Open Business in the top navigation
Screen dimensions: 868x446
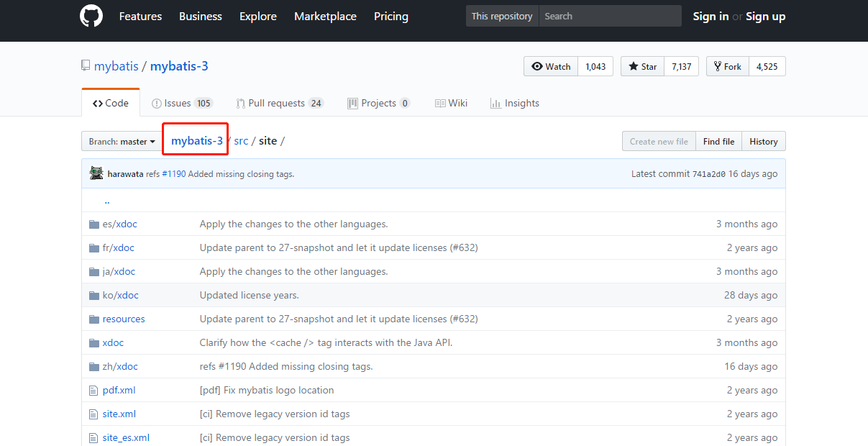point(201,16)
